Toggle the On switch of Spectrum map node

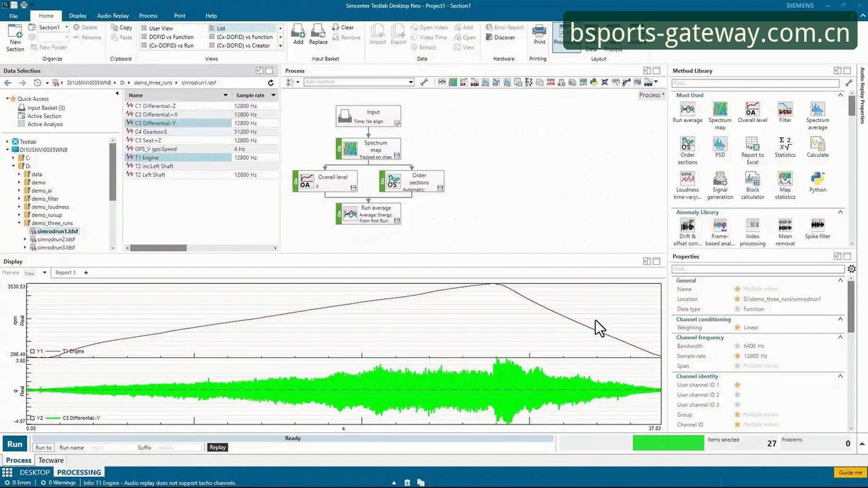pyautogui.click(x=339, y=149)
